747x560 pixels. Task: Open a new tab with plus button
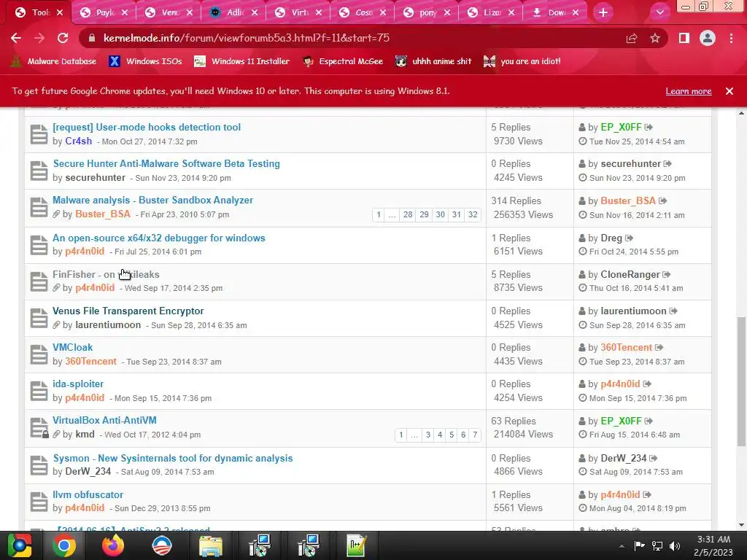point(603,12)
